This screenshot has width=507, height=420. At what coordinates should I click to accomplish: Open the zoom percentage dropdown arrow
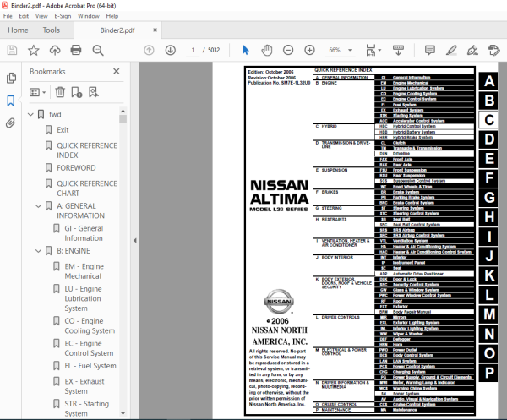[x=350, y=50]
